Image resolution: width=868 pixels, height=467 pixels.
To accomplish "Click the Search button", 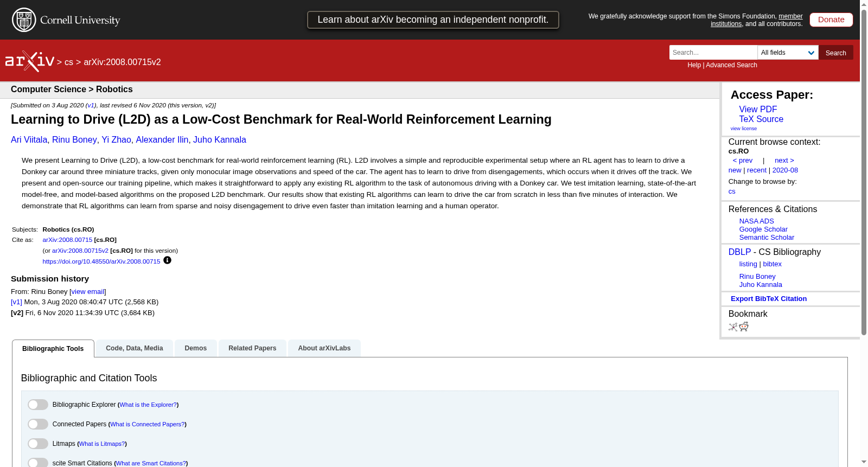I will click(836, 53).
